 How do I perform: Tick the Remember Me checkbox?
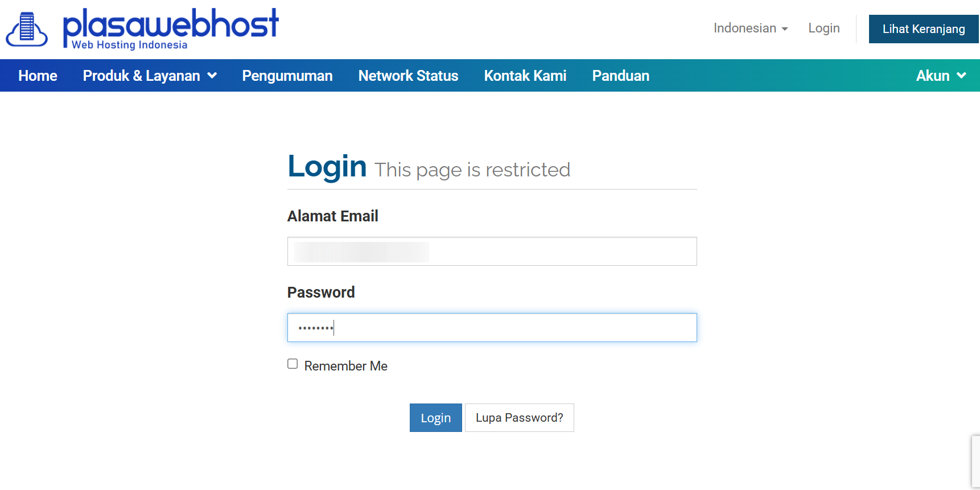click(x=293, y=364)
